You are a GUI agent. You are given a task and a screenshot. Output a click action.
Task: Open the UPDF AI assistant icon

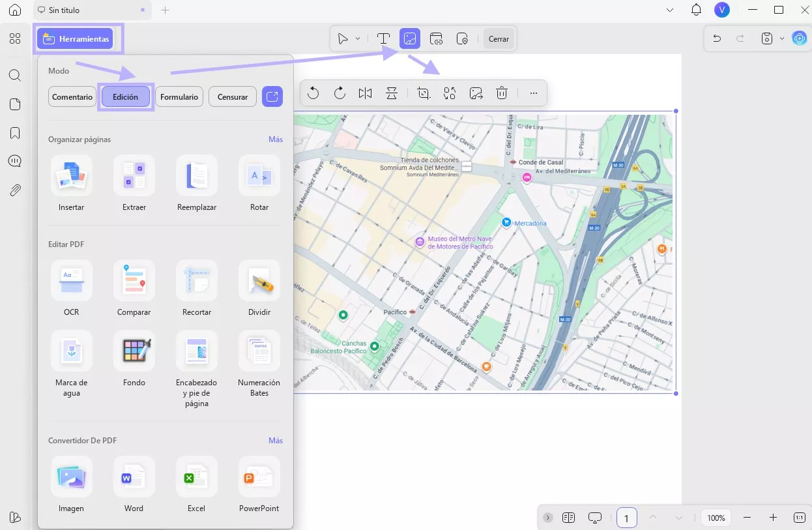[x=800, y=38]
